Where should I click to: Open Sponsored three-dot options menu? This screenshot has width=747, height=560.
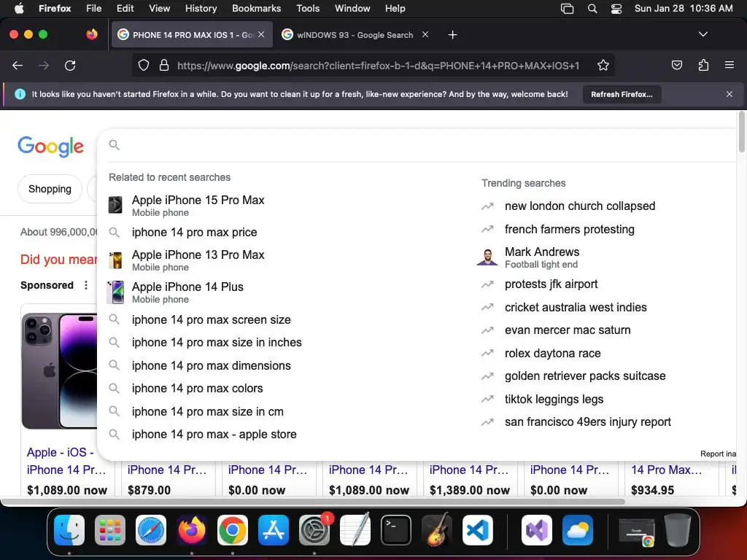point(86,285)
